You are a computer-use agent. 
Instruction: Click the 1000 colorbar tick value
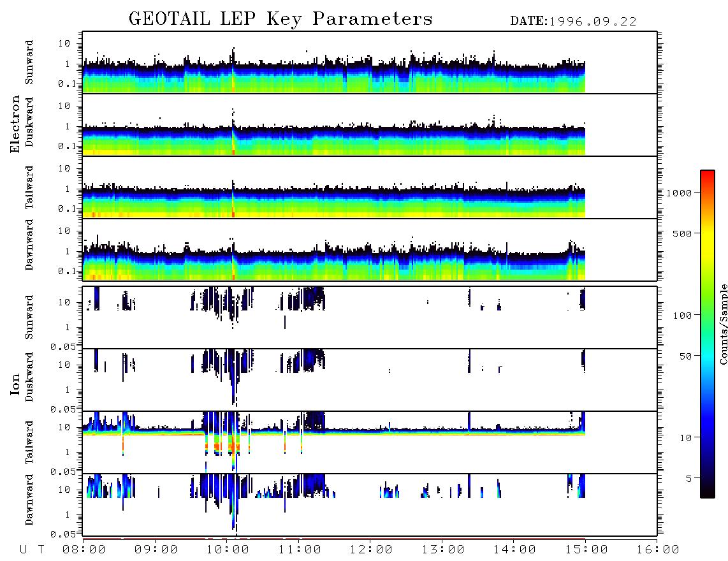[x=679, y=193]
